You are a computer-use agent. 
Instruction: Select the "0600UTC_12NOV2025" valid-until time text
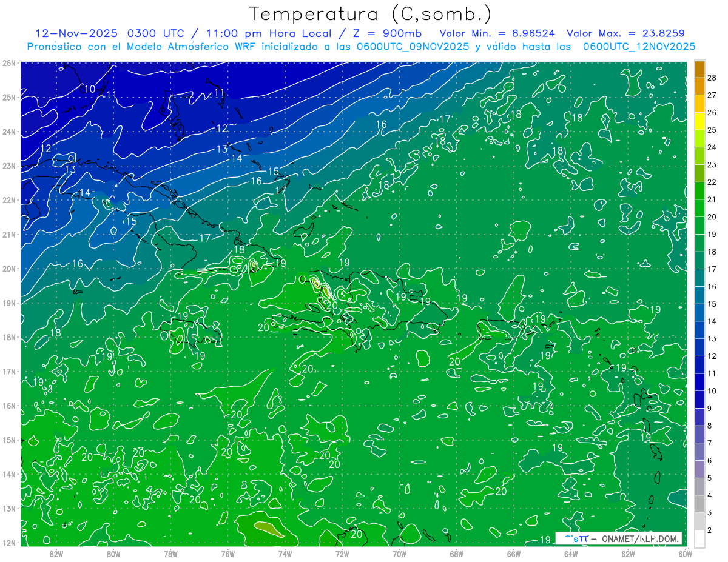[x=639, y=47]
